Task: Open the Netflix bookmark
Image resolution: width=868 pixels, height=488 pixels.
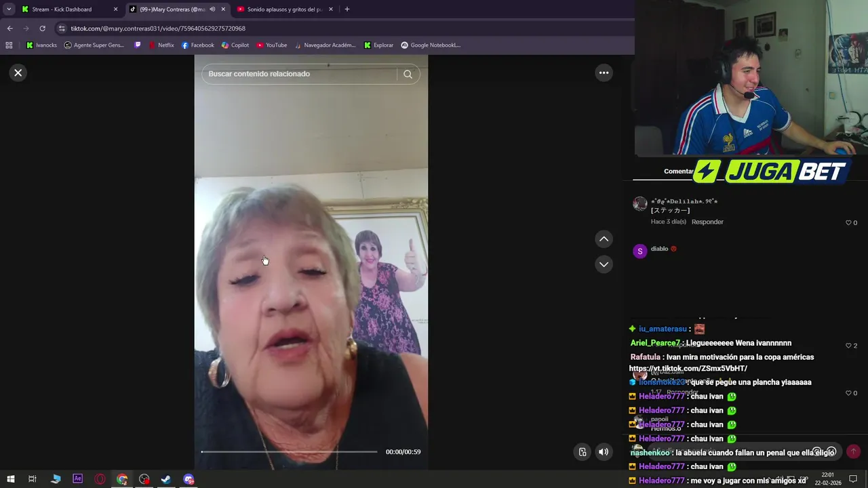Action: (161, 45)
